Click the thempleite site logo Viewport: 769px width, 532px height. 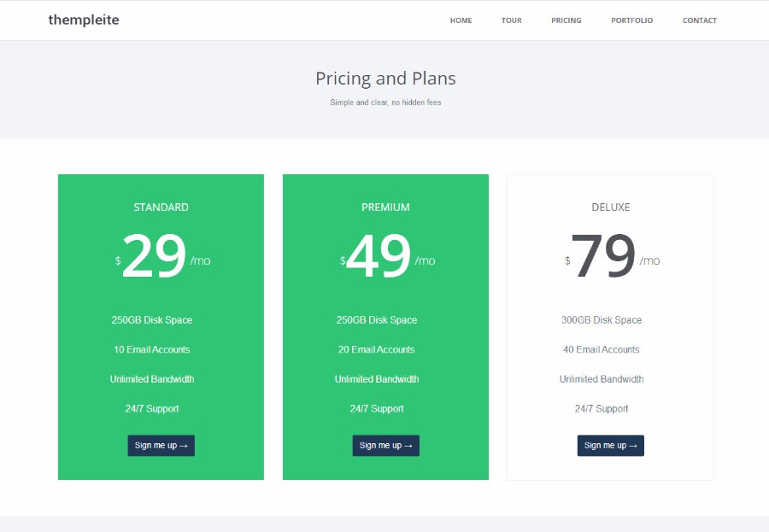[84, 20]
